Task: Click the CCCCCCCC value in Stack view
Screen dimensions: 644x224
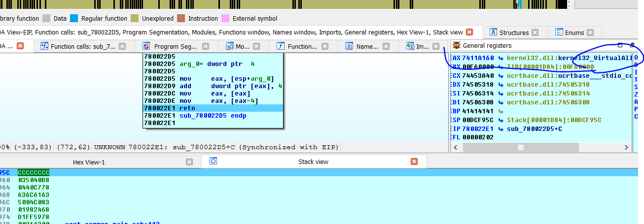Action: pos(34,172)
